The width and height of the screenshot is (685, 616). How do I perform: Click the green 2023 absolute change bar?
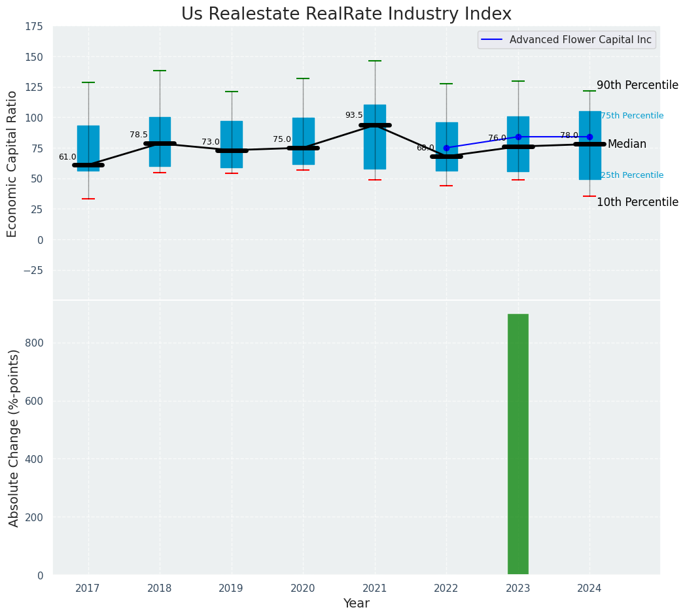(x=518, y=445)
